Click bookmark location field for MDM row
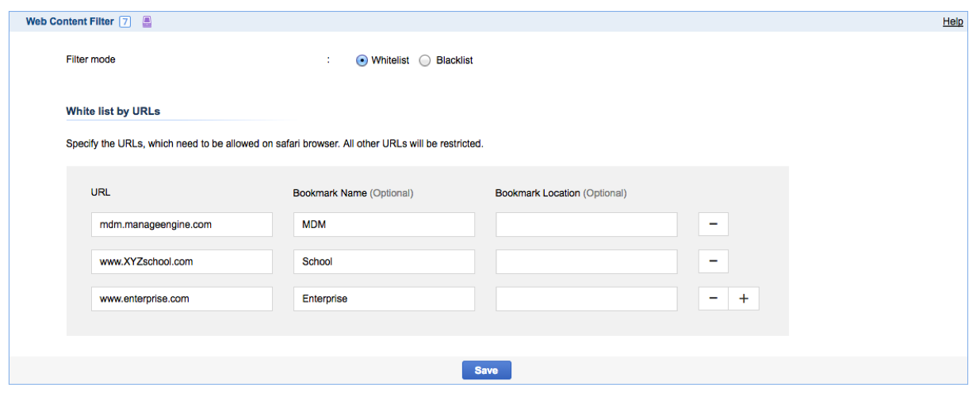 pos(586,224)
